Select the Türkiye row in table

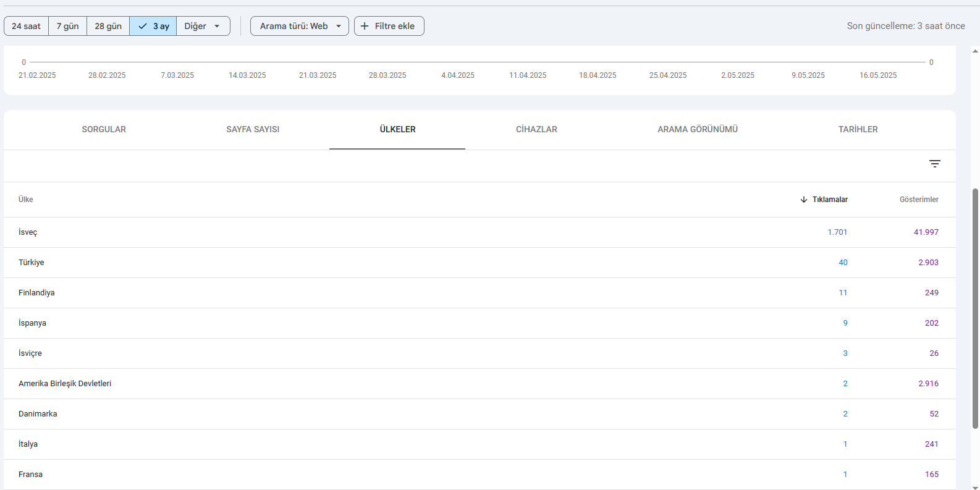pos(32,263)
